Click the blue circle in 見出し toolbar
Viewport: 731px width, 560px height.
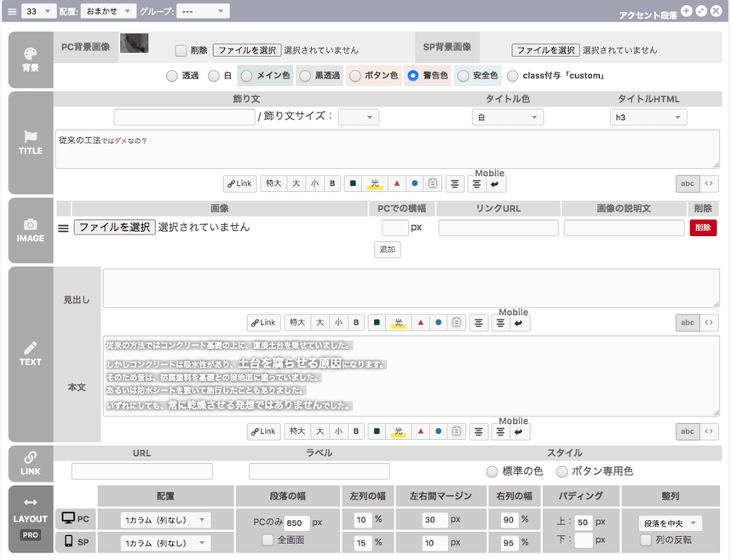click(438, 323)
